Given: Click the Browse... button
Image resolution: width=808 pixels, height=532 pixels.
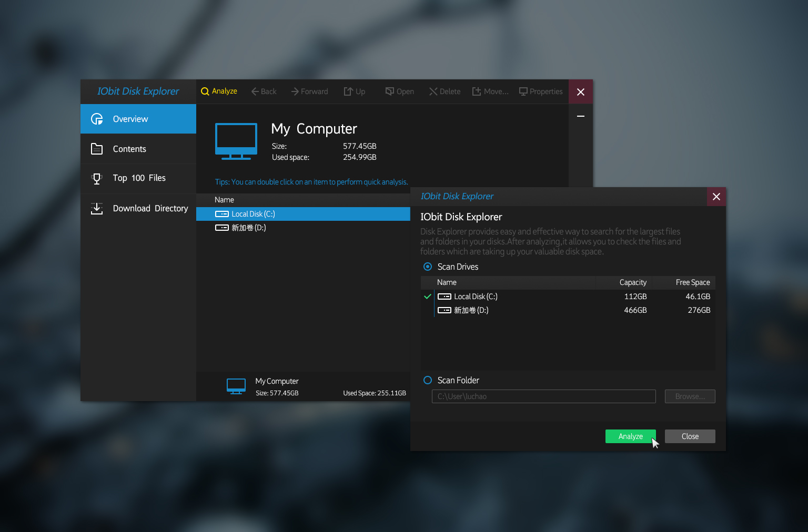Looking at the screenshot, I should tap(690, 396).
